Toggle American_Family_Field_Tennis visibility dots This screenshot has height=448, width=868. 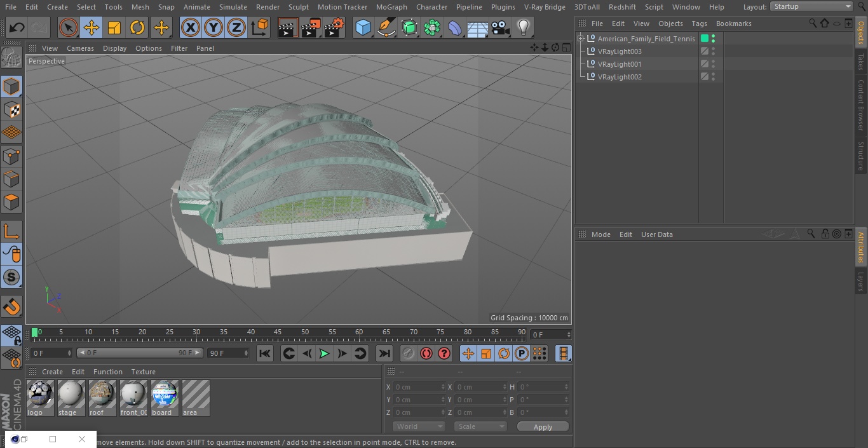(713, 39)
